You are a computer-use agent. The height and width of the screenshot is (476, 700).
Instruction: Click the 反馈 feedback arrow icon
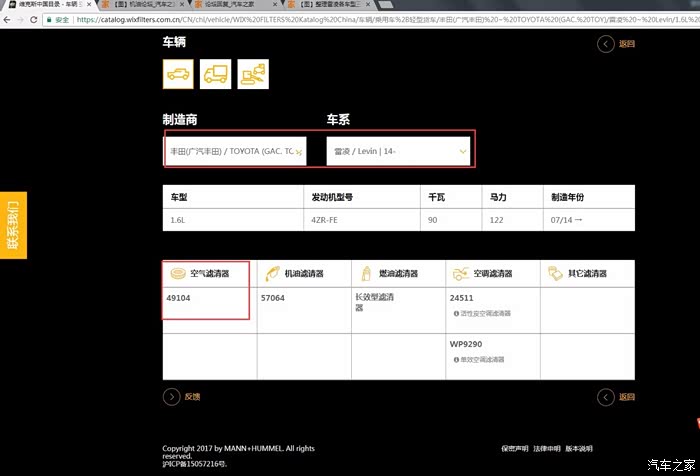tap(171, 397)
